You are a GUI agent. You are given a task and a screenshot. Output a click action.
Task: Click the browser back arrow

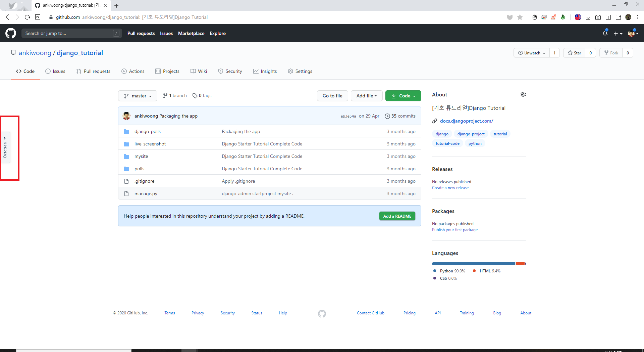(x=8, y=17)
